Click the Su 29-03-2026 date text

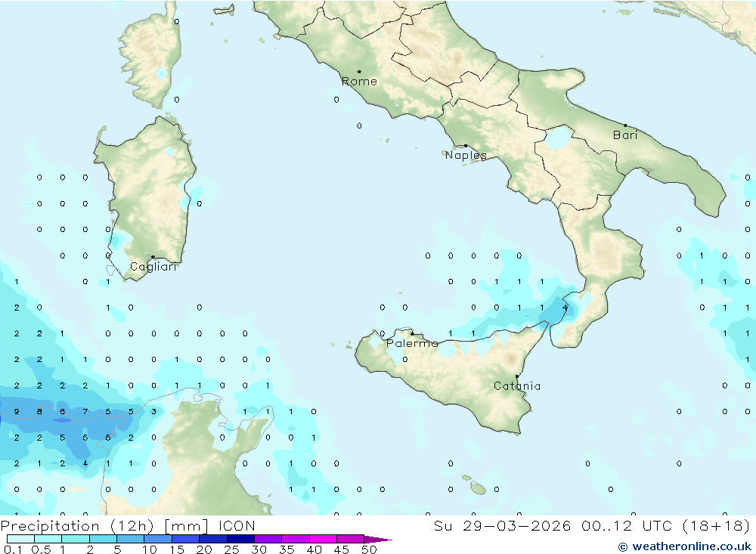click(x=503, y=526)
